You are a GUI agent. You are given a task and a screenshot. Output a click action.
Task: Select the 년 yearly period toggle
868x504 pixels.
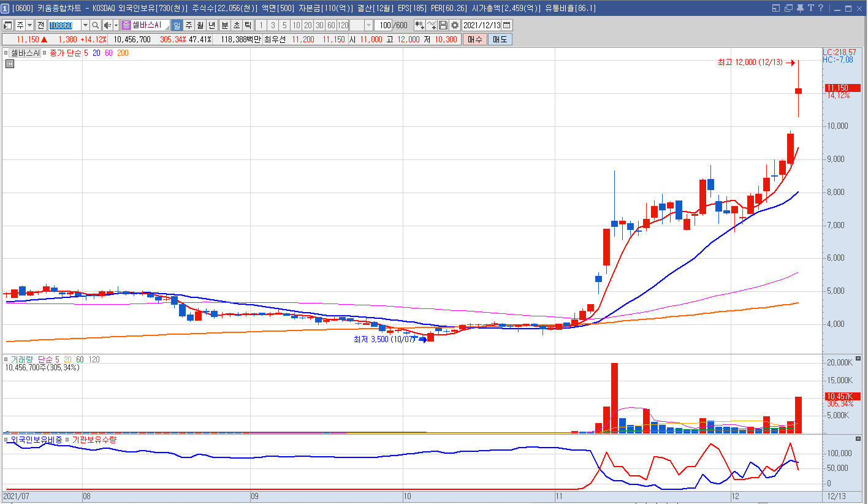click(x=211, y=25)
